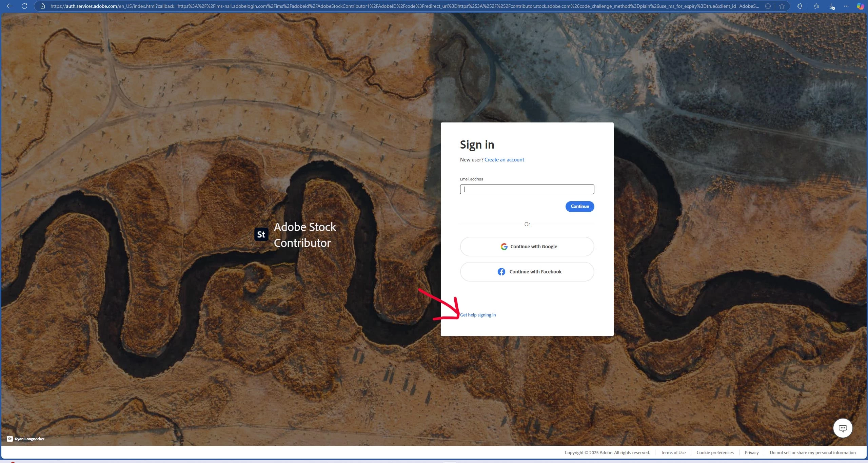Open address bar circled ellipsis options

[x=768, y=6]
